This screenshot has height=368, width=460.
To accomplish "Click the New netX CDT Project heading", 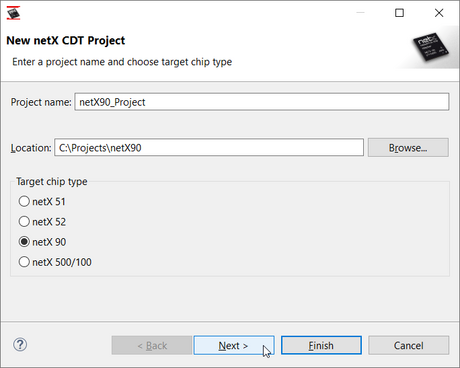I will pos(66,40).
